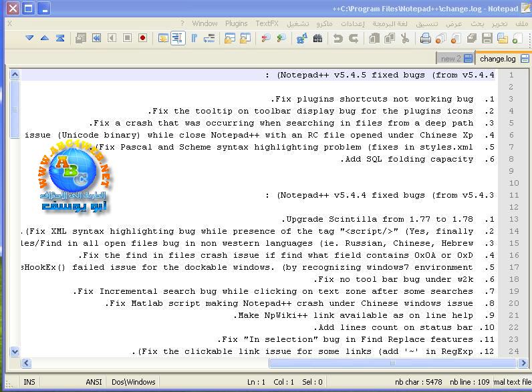
Task: Open the تشغيل (Run) menu
Action: (298, 23)
